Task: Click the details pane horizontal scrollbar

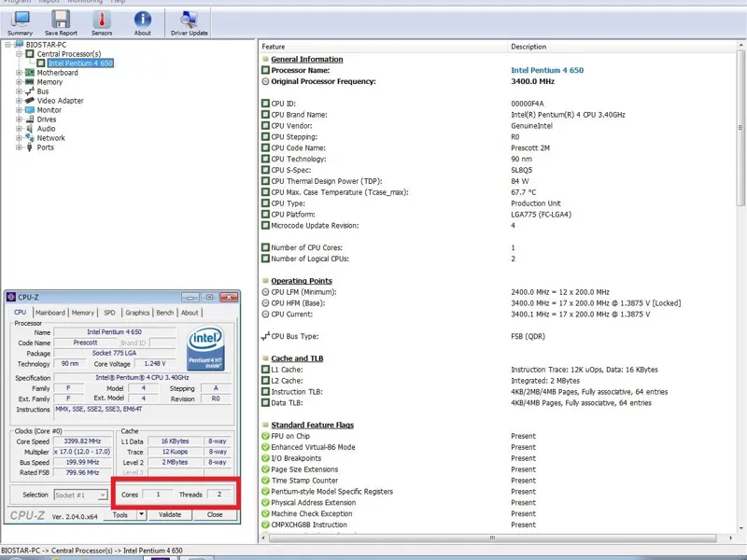Action: point(492,539)
